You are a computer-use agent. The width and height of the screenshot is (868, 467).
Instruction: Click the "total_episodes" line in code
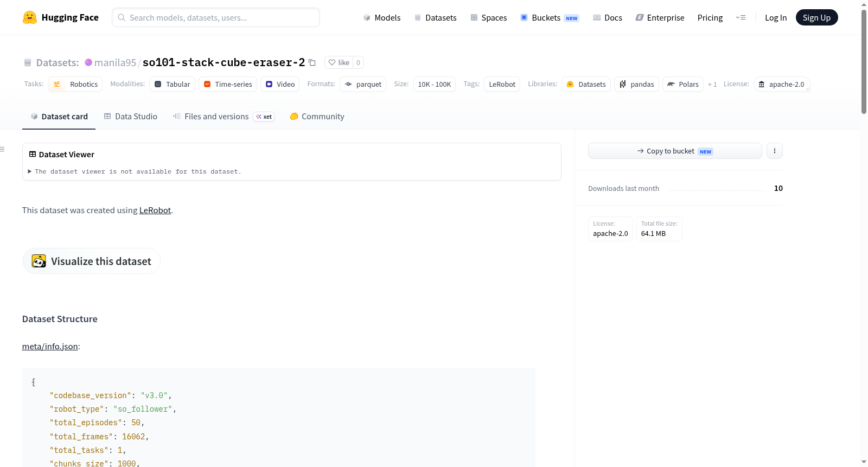pos(97,423)
